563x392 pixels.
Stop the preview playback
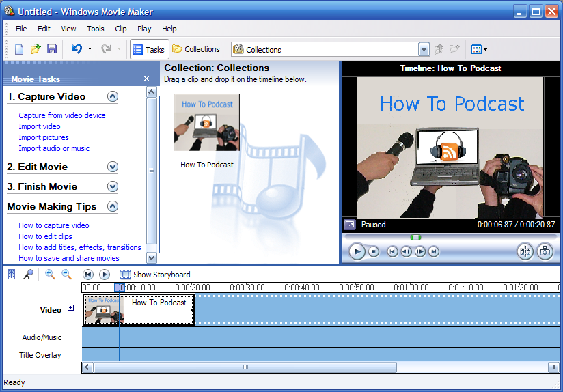[x=374, y=251]
